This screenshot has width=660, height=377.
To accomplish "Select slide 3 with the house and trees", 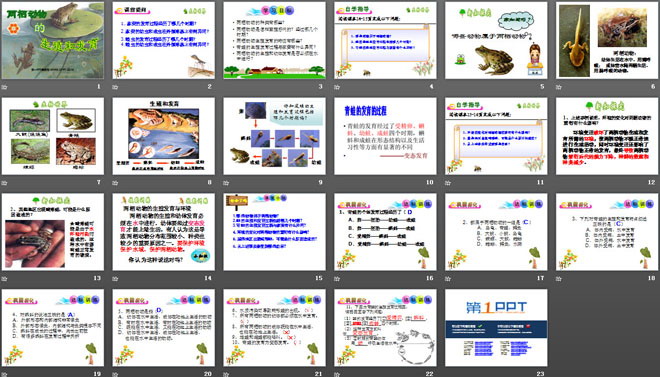I will click(274, 40).
